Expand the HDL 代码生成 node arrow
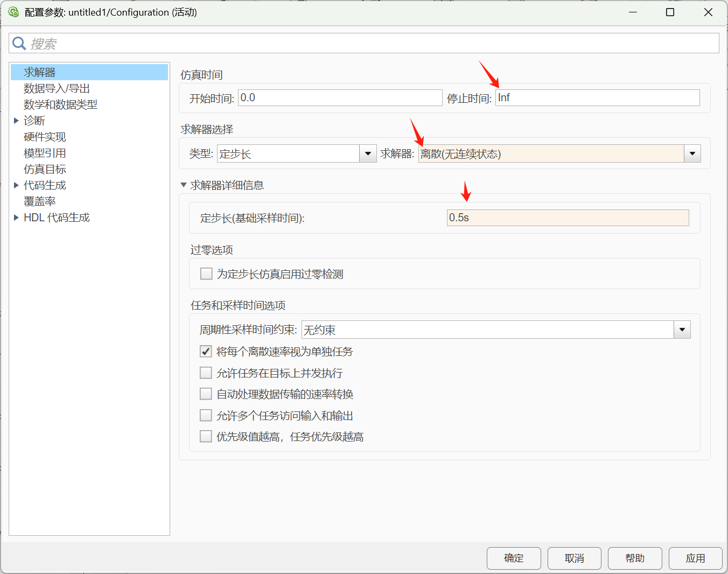The height and width of the screenshot is (574, 728). tap(16, 218)
